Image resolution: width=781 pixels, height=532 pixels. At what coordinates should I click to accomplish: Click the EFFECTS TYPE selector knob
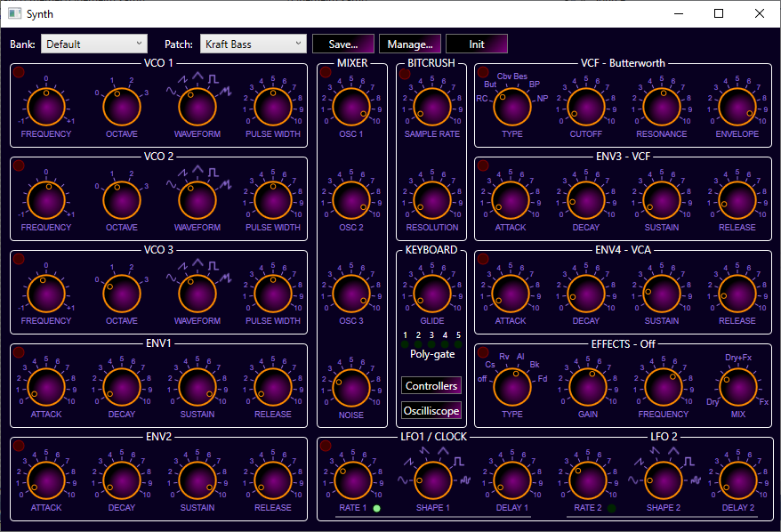512,388
